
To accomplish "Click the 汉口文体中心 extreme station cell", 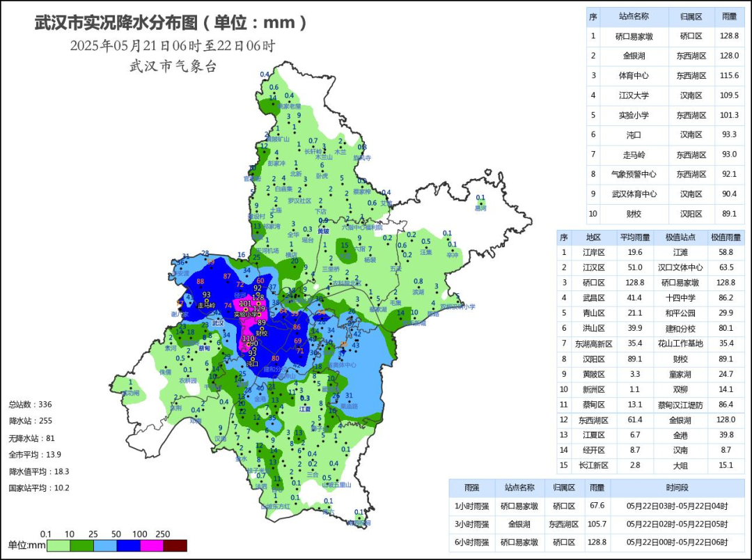I will (x=680, y=267).
